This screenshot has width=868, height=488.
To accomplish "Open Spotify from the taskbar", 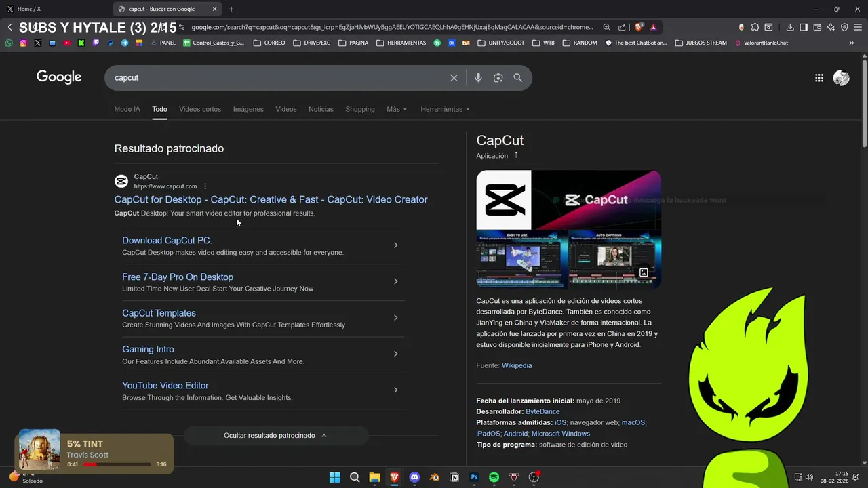I will (494, 477).
